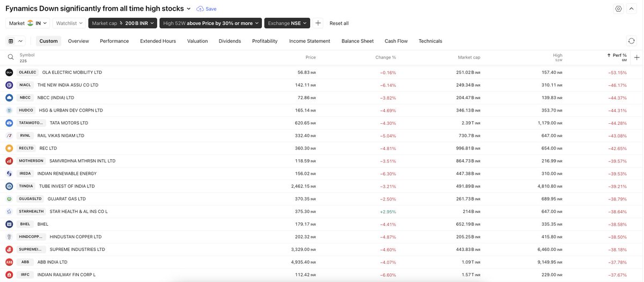Click the TIINDIA company logo
The width and height of the screenshot is (644, 282).
9,186
